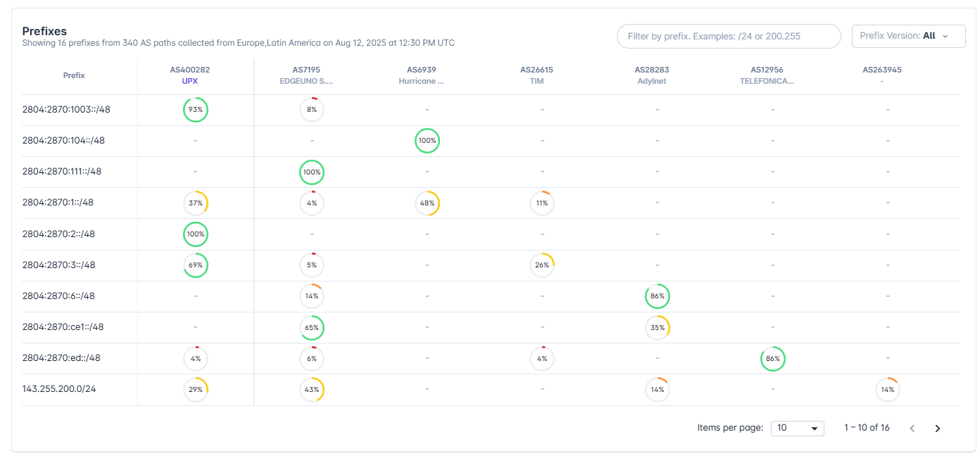Click the 86% gauge under AS12956 Telefonica

click(x=772, y=358)
